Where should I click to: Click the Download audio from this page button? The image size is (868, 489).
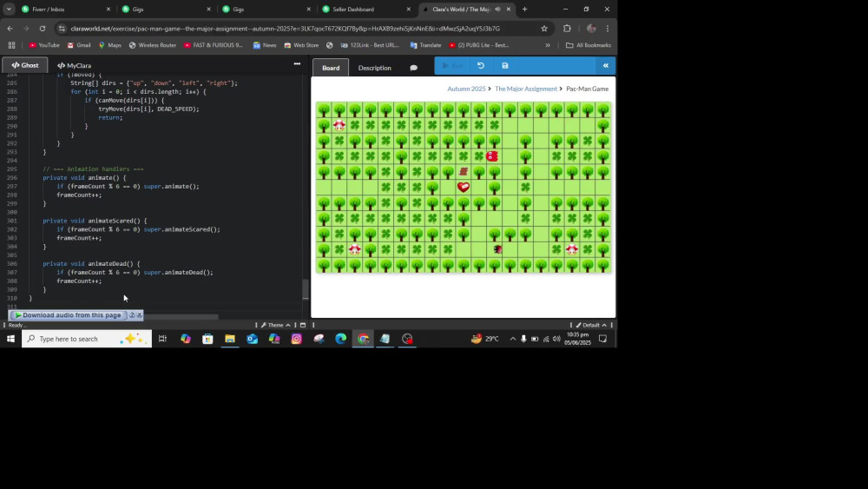68,315
